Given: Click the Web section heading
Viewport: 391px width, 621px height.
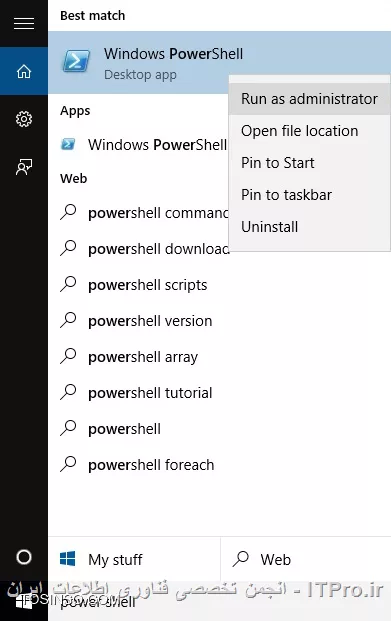Looking at the screenshot, I should 74,178.
